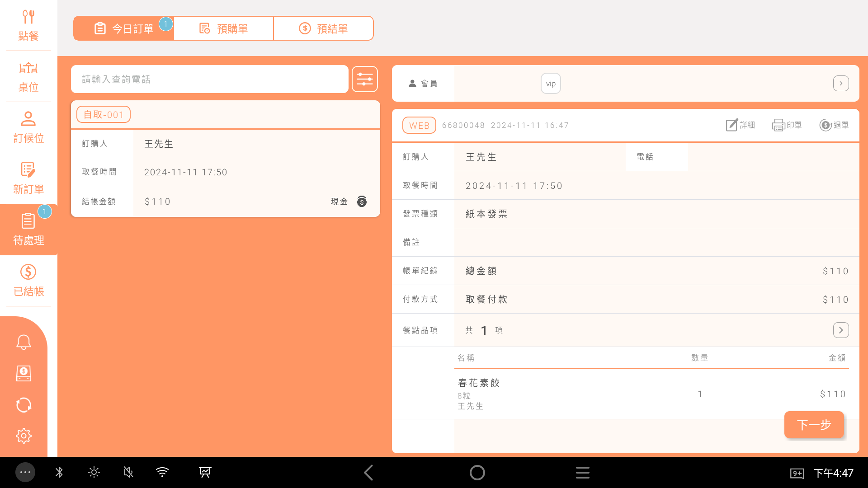Image resolution: width=868 pixels, height=488 pixels.
Task: Click the phone number search field
Action: 209,80
